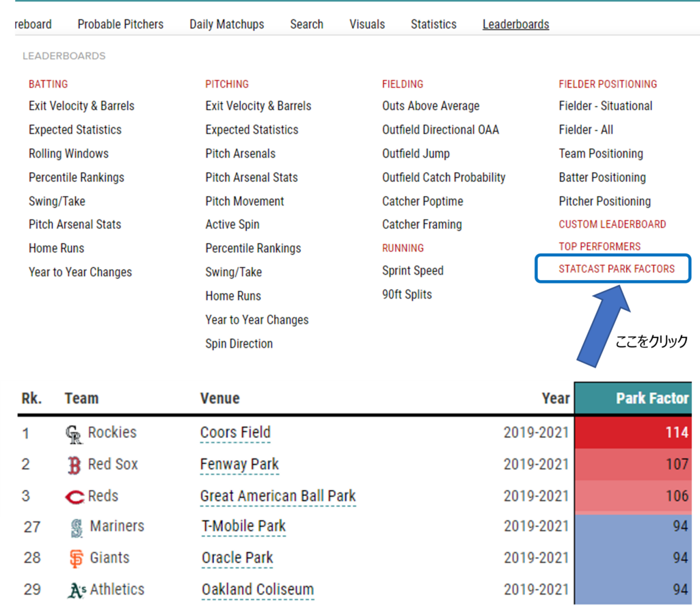Open the T-Mobile Park venue link
Viewport: 700px width, 606px height.
[x=243, y=526]
